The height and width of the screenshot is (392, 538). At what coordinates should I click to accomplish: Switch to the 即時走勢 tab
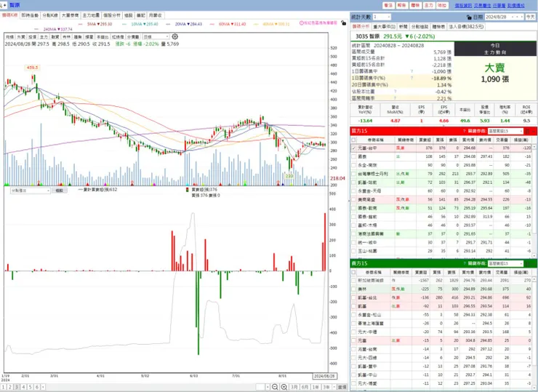[x=30, y=15]
